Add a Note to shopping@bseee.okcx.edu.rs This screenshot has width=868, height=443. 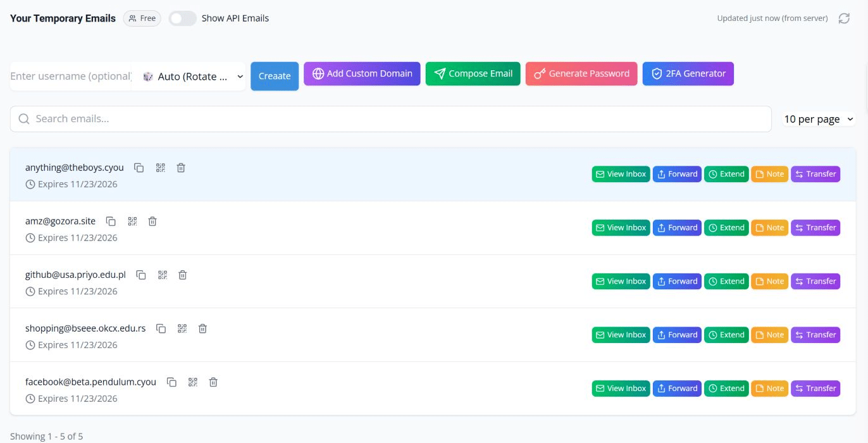[769, 335]
